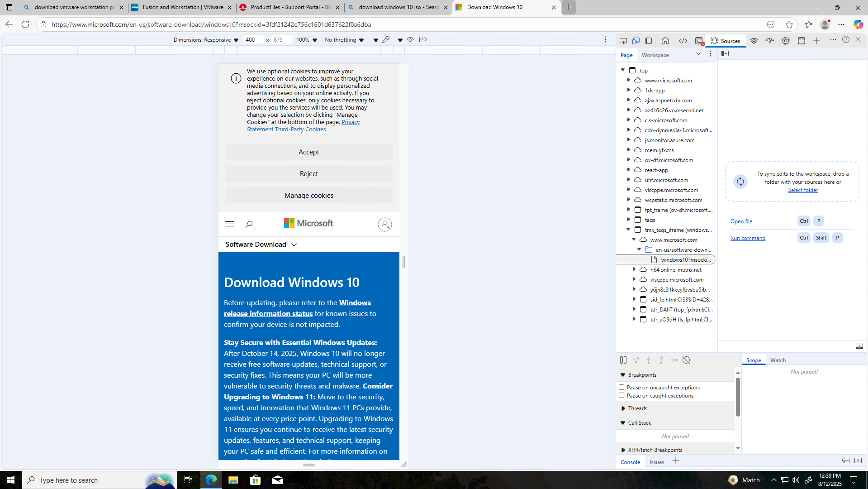Open the DevTools Welcome home icon

(665, 41)
